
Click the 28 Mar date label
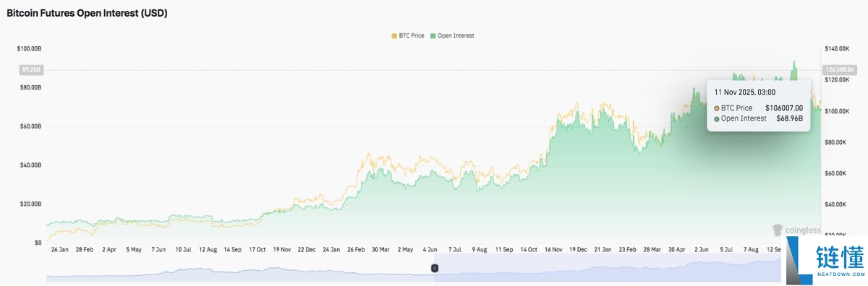coord(652,249)
